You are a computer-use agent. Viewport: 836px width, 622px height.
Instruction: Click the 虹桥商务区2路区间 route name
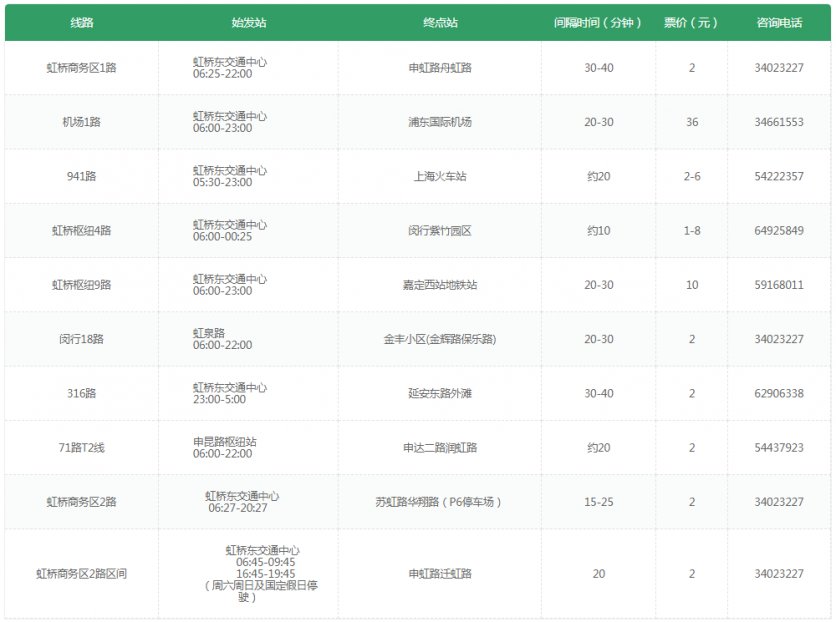tap(81, 574)
